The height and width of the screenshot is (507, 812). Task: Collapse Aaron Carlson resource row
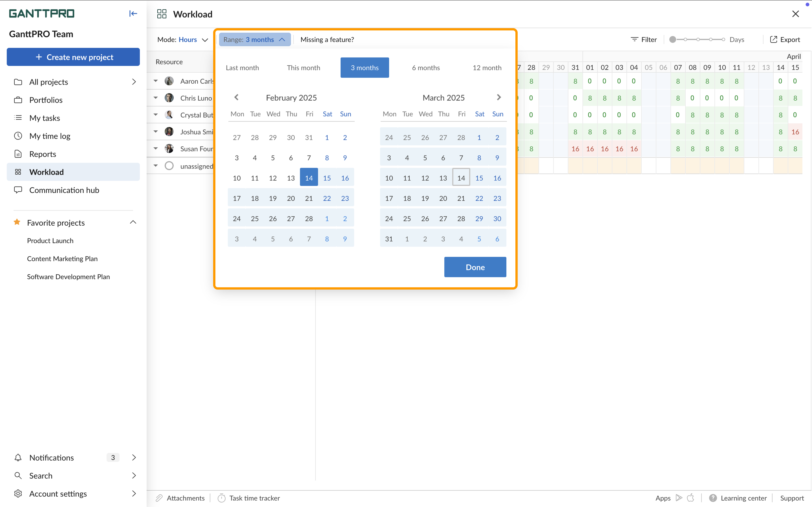click(156, 81)
